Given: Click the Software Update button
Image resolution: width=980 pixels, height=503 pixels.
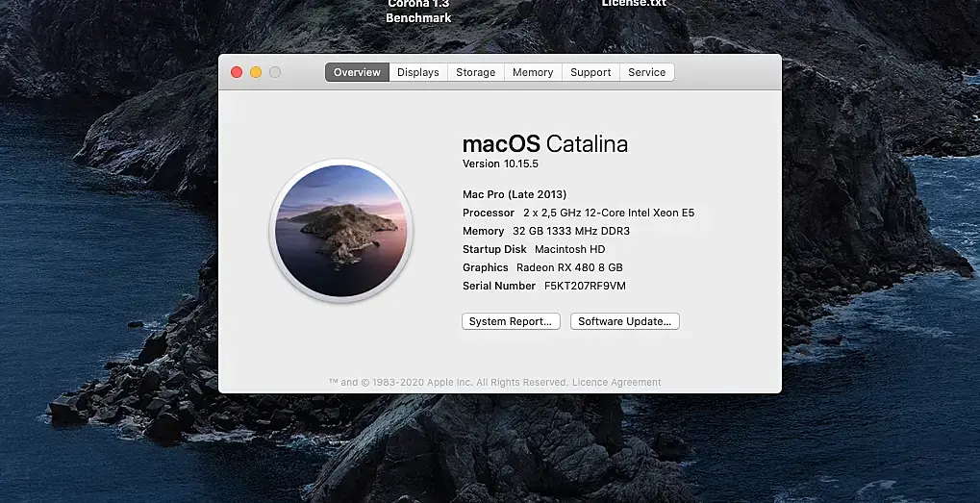Looking at the screenshot, I should [x=624, y=321].
